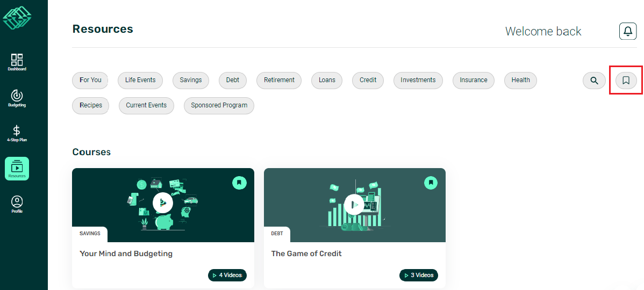Play The Game of Credit video
644x290 pixels.
(354, 204)
